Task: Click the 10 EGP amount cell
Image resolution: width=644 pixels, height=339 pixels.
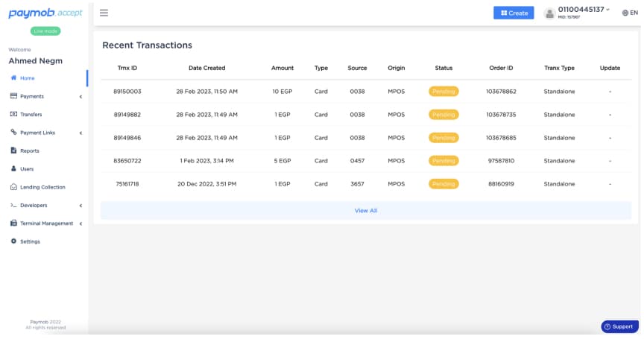Action: pos(282,92)
